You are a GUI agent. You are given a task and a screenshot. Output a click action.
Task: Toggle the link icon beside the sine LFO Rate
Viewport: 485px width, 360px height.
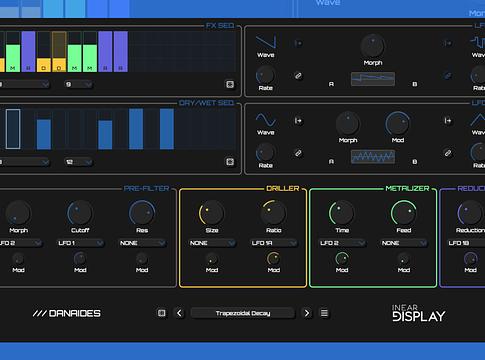298,153
